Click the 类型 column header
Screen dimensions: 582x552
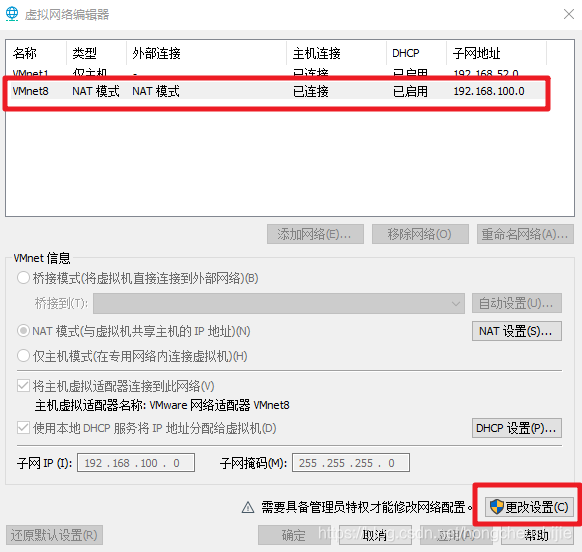tap(97, 53)
